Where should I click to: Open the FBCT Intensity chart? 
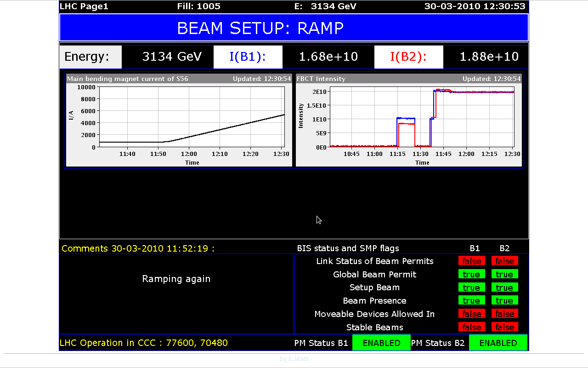pyautogui.click(x=409, y=121)
